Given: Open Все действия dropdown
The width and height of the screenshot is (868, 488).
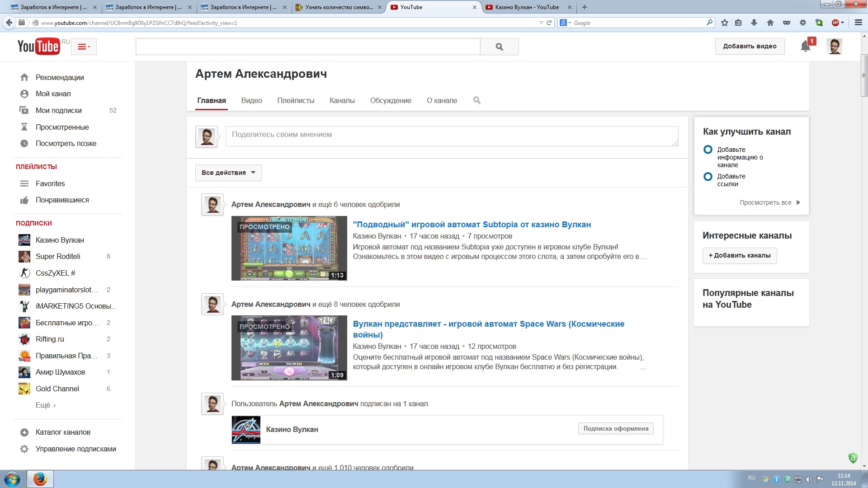Looking at the screenshot, I should [x=228, y=173].
